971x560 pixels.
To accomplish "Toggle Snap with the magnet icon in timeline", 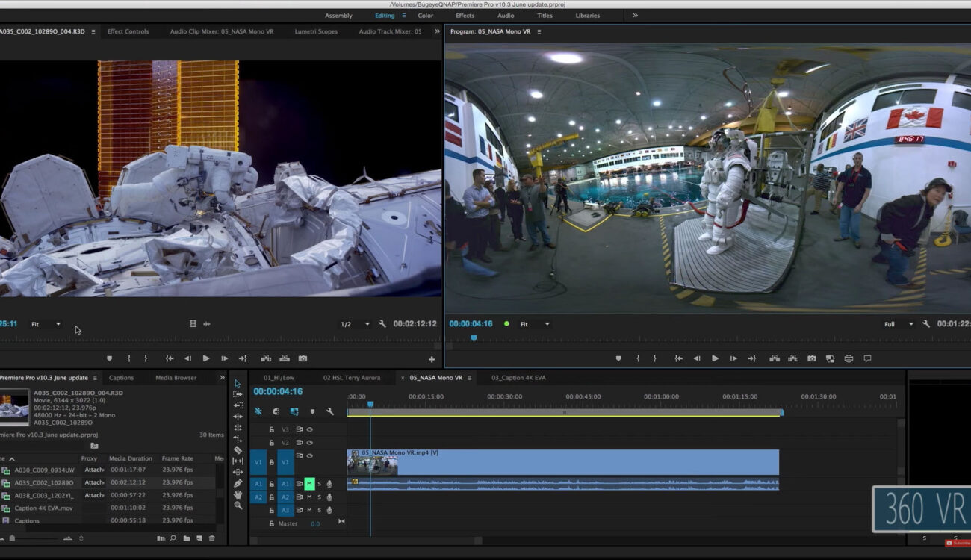I will 257,411.
